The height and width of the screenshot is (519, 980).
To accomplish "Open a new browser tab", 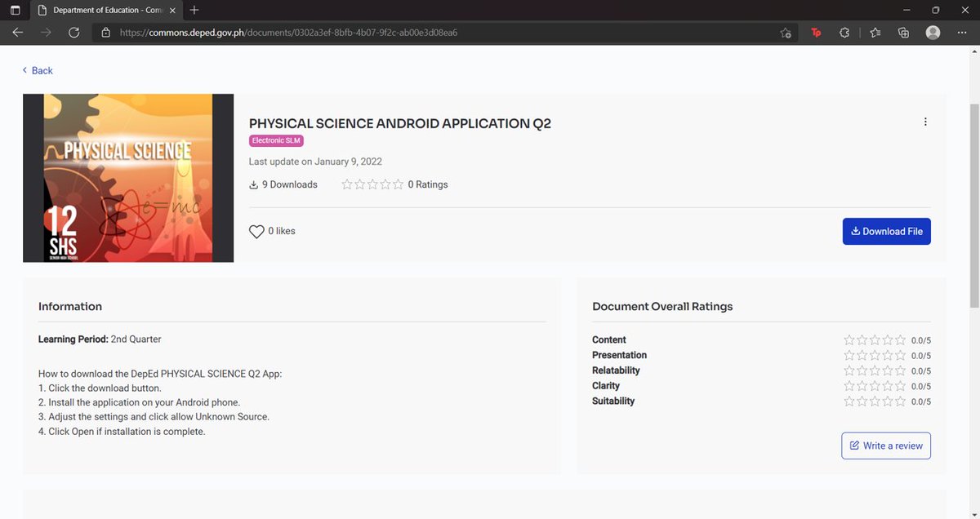I will 194,11.
